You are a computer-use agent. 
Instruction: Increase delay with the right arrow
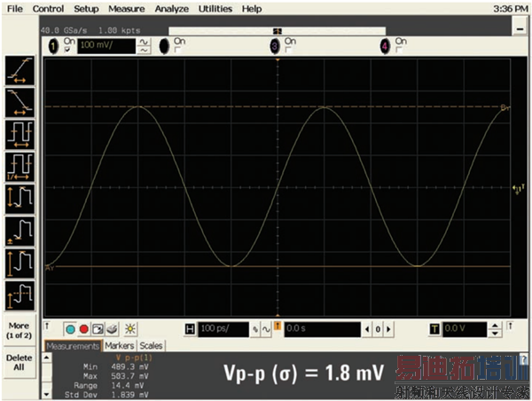389,329
